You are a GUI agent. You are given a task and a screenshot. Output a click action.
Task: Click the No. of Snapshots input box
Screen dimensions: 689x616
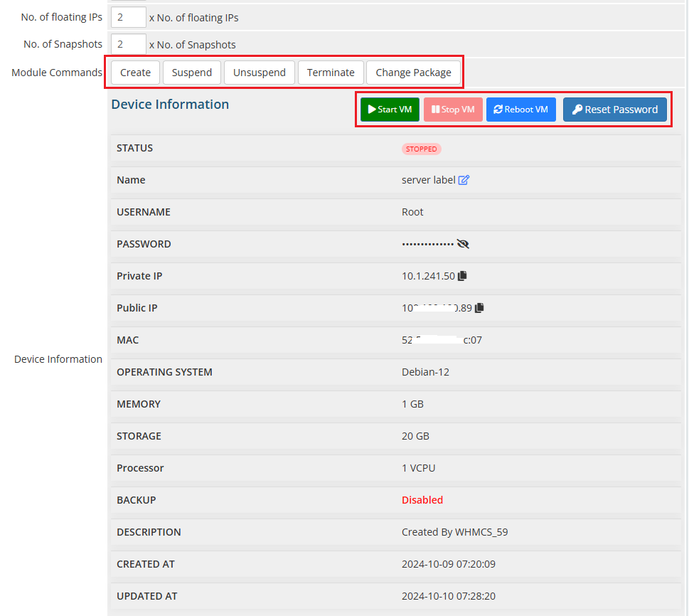129,44
